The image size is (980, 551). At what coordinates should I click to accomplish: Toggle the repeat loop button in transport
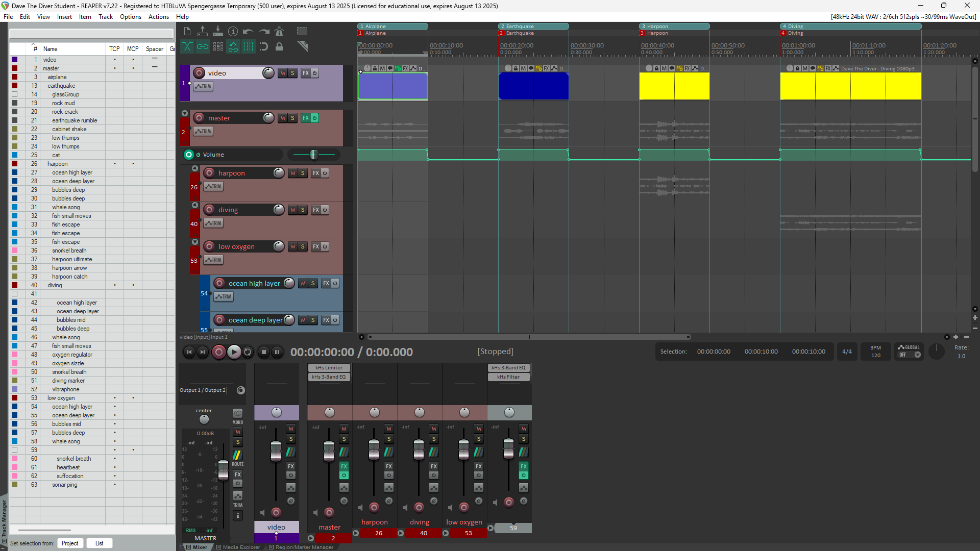pyautogui.click(x=248, y=352)
